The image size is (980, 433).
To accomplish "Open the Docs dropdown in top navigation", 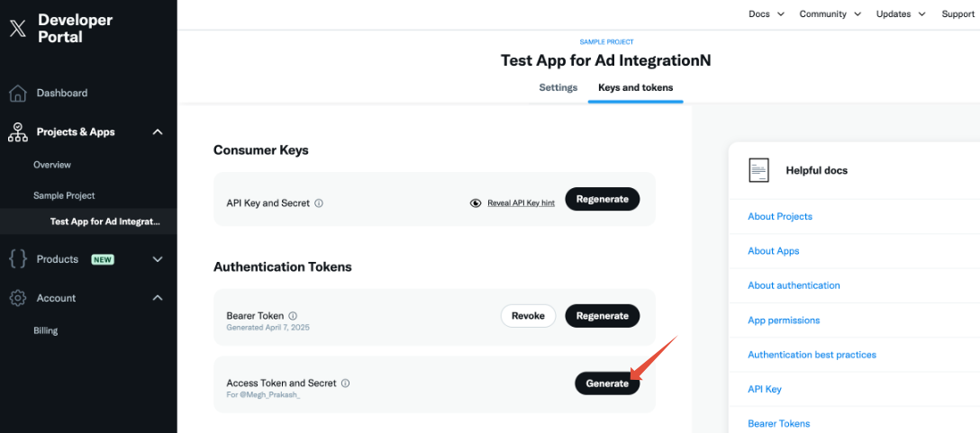I will pos(767,14).
